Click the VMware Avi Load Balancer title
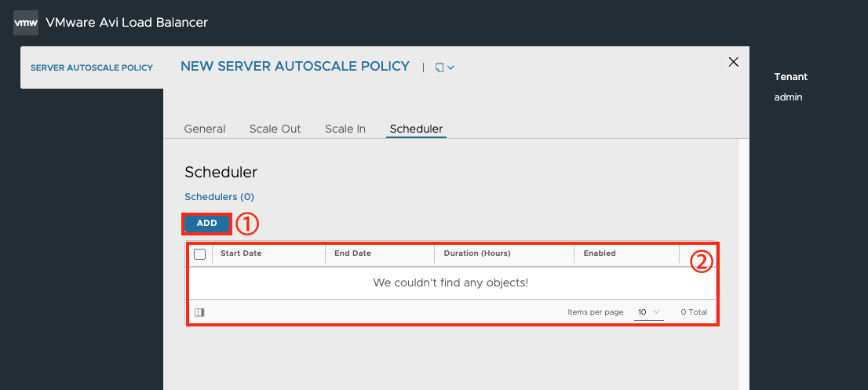The height and width of the screenshot is (390, 868). [127, 23]
